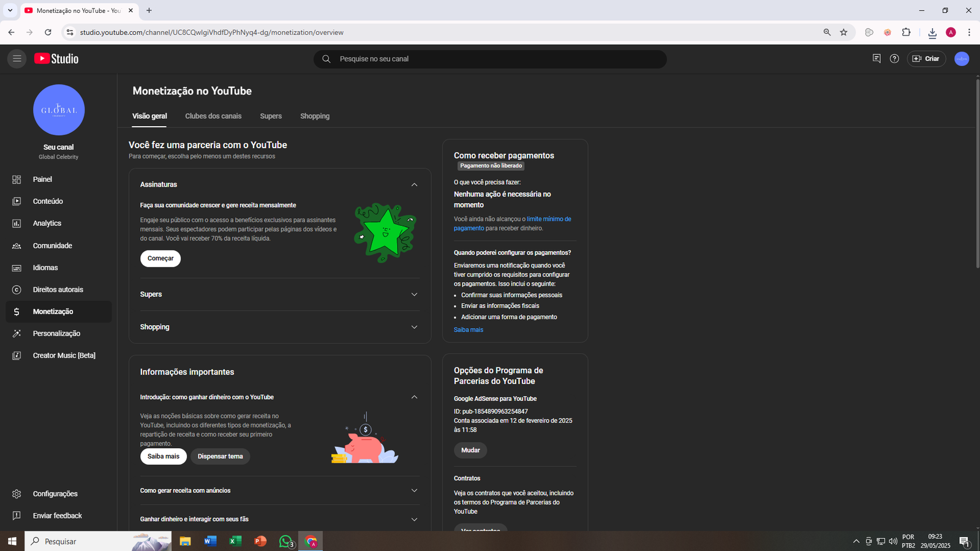Click the Global channel avatar thumbnail
Image resolution: width=980 pixels, height=551 pixels.
59,110
